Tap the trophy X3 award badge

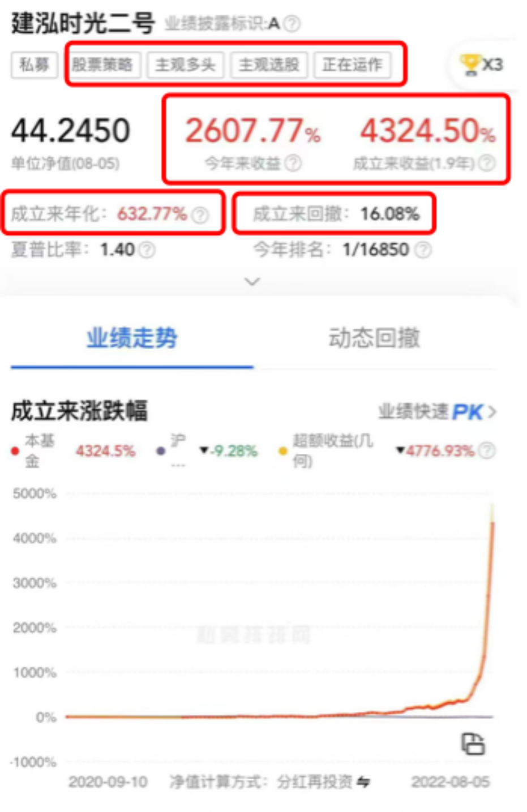(x=482, y=65)
